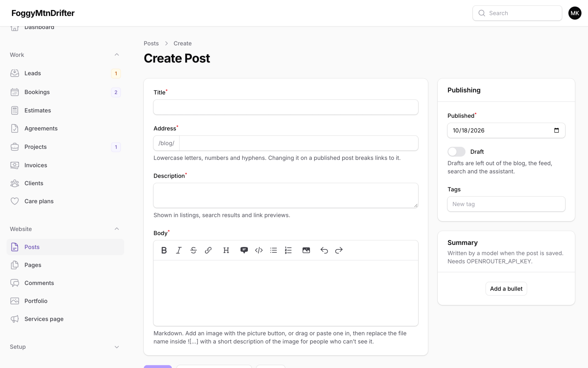The height and width of the screenshot is (368, 588).
Task: Open Clients in the sidebar
Action: [x=65, y=183]
